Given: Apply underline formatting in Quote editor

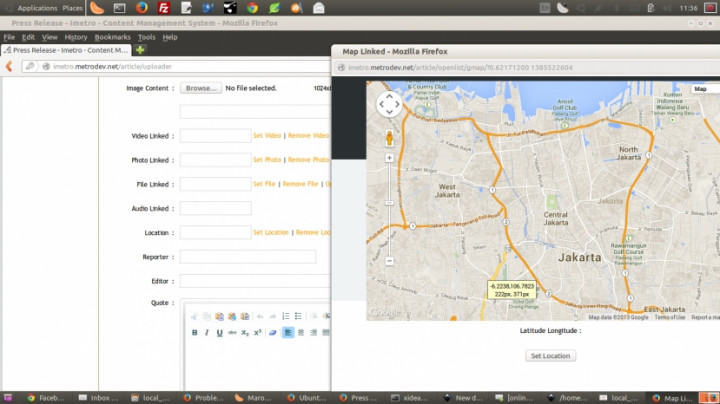Looking at the screenshot, I should point(219,332).
